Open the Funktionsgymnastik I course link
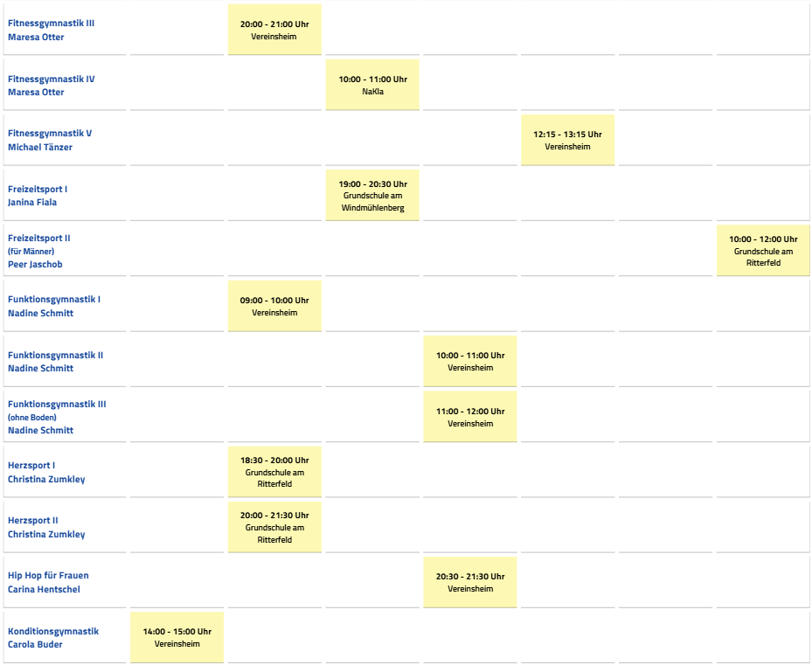This screenshot has height=665, width=812. (x=54, y=300)
